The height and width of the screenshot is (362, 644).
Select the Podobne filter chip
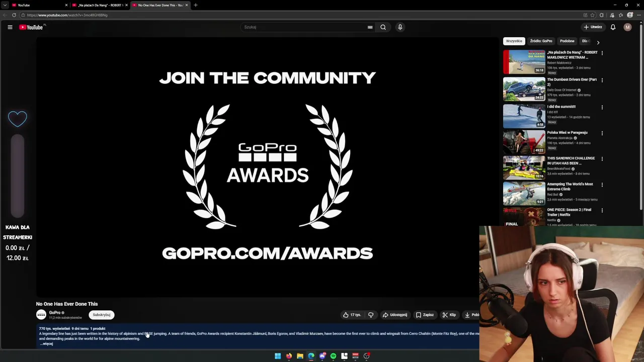pyautogui.click(x=567, y=41)
